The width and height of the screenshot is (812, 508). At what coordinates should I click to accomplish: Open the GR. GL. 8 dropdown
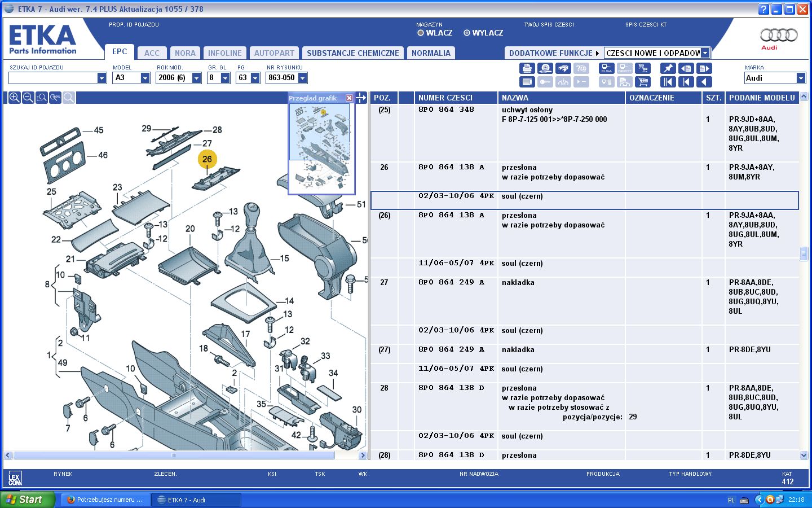(x=225, y=78)
